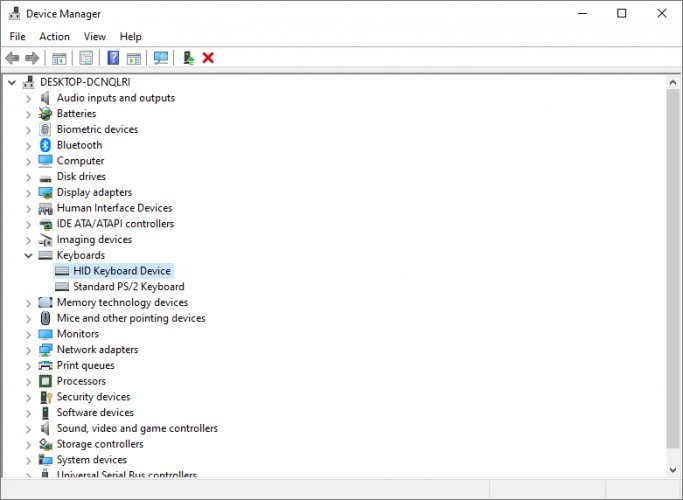Open the Action menu
Viewport: 683px width, 500px height.
click(54, 37)
